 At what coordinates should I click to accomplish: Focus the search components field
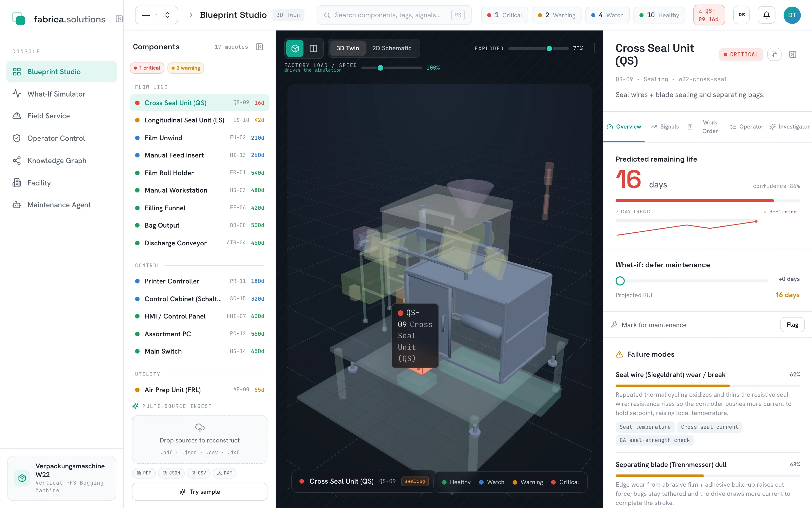click(x=394, y=15)
